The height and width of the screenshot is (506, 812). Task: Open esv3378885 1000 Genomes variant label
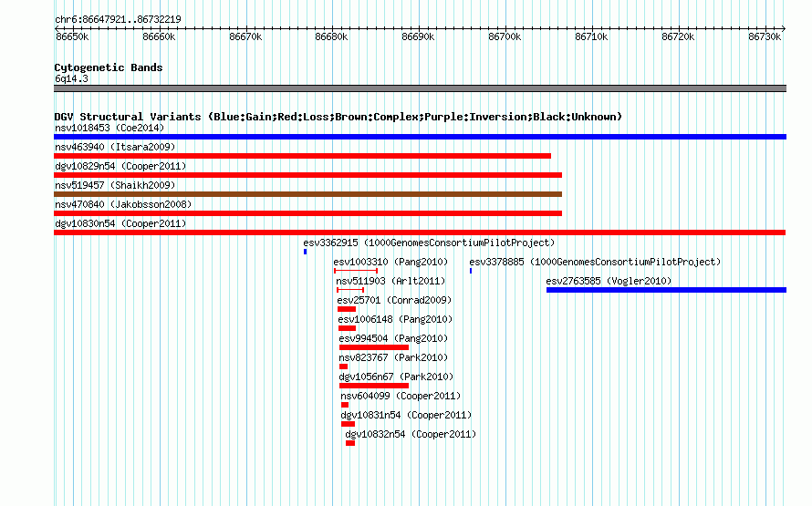595,262
